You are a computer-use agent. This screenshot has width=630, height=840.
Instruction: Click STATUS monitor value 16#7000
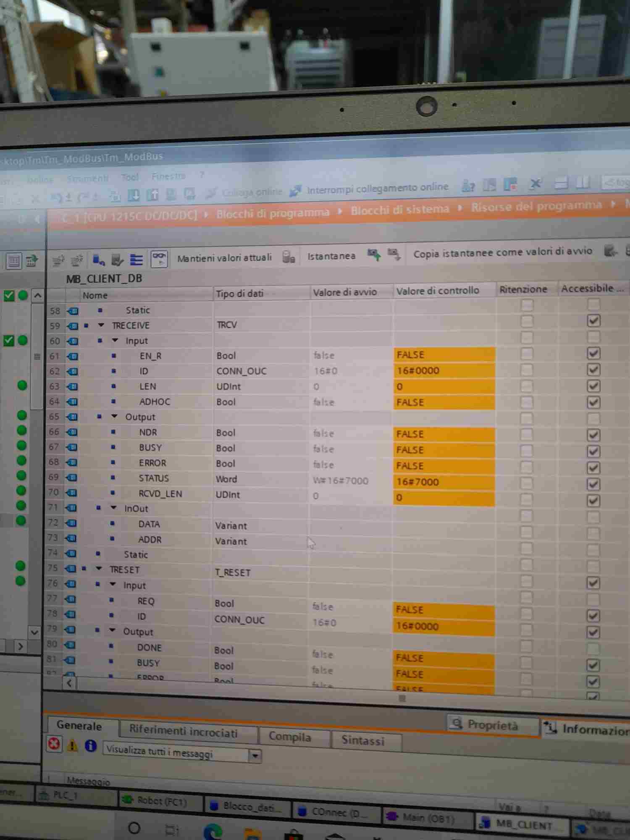coord(444,481)
